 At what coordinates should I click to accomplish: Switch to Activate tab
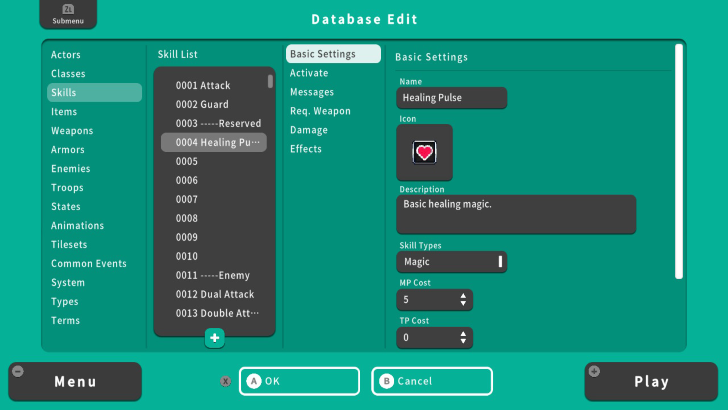[x=333, y=73]
